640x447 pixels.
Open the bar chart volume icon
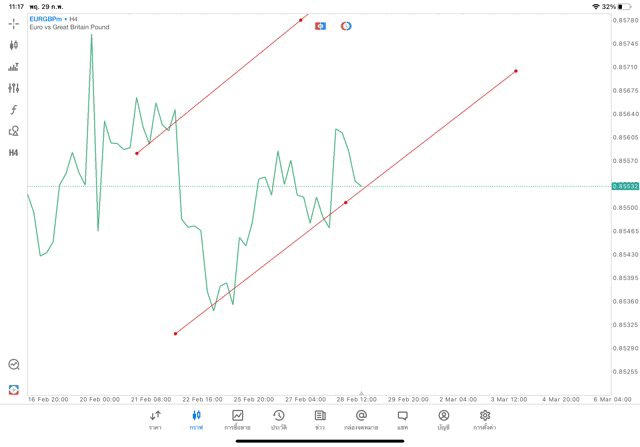point(14,67)
